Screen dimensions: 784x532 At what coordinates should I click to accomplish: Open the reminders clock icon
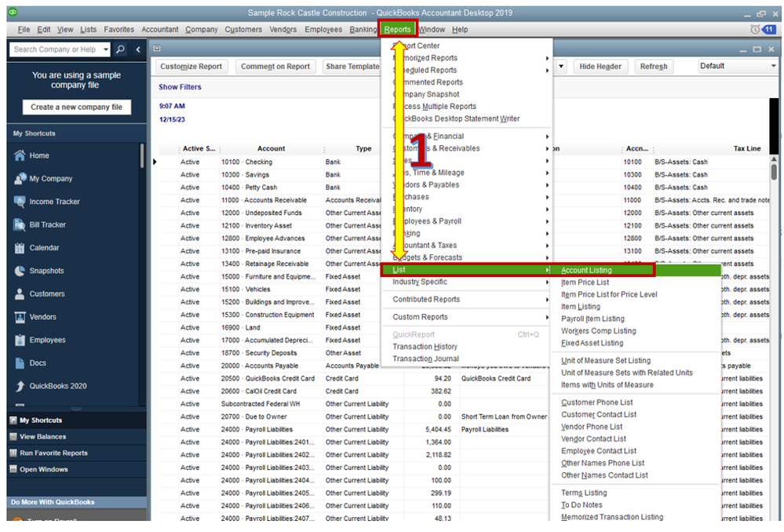pyautogui.click(x=755, y=30)
